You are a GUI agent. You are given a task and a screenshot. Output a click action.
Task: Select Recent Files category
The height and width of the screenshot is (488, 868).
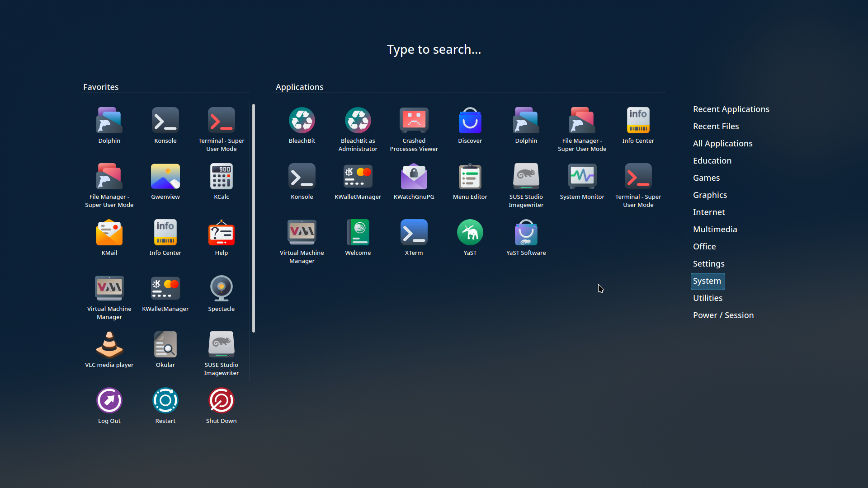(716, 127)
